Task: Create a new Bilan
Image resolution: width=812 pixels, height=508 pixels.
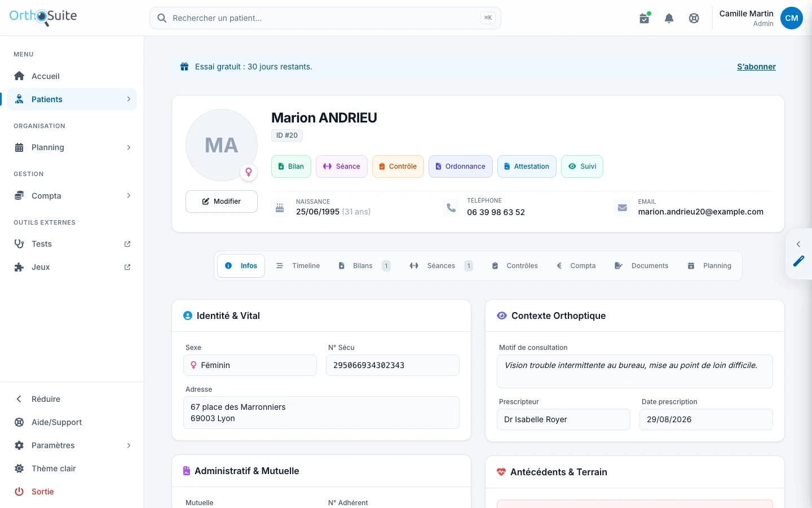Action: tap(291, 167)
